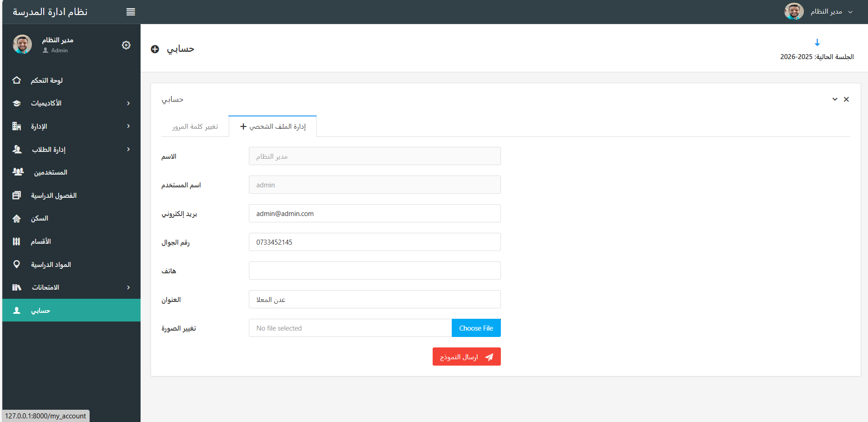Click the mobile number field 0733452145

374,242
